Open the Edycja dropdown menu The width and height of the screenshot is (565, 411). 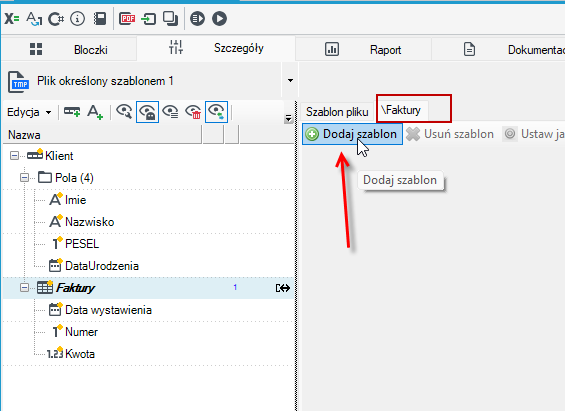click(29, 112)
